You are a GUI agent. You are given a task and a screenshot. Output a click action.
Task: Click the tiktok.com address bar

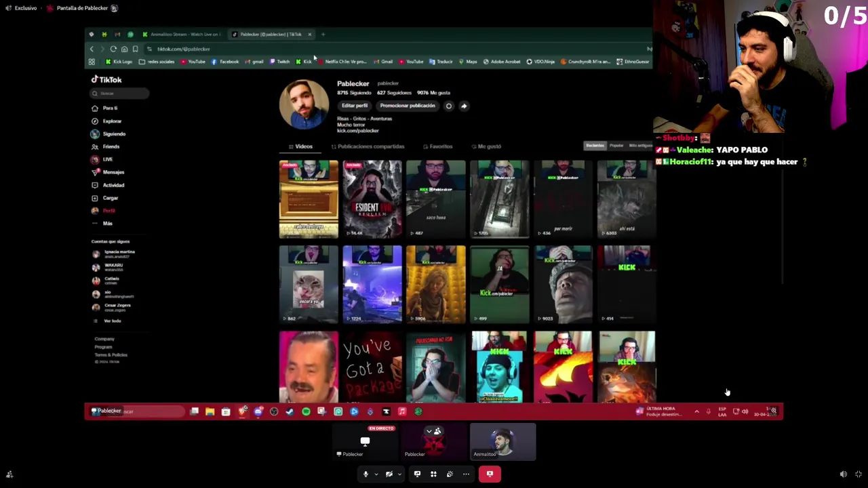[397, 49]
